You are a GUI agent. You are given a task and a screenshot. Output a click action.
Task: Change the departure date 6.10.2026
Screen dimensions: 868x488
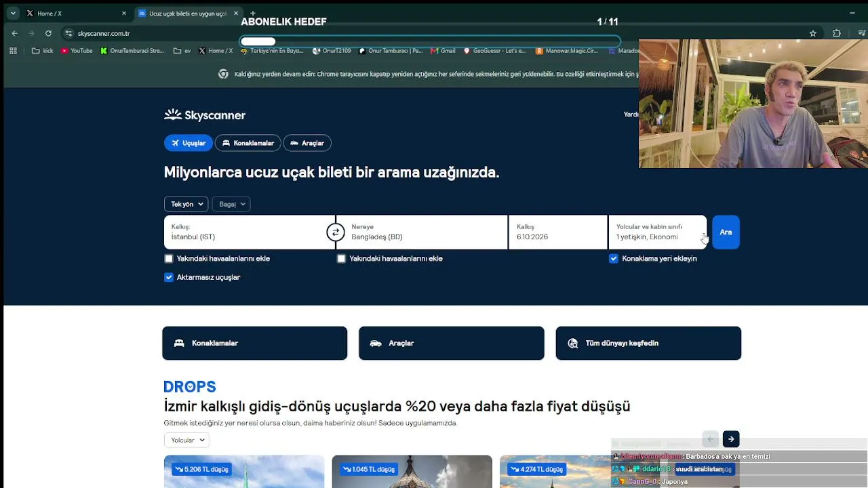point(558,232)
